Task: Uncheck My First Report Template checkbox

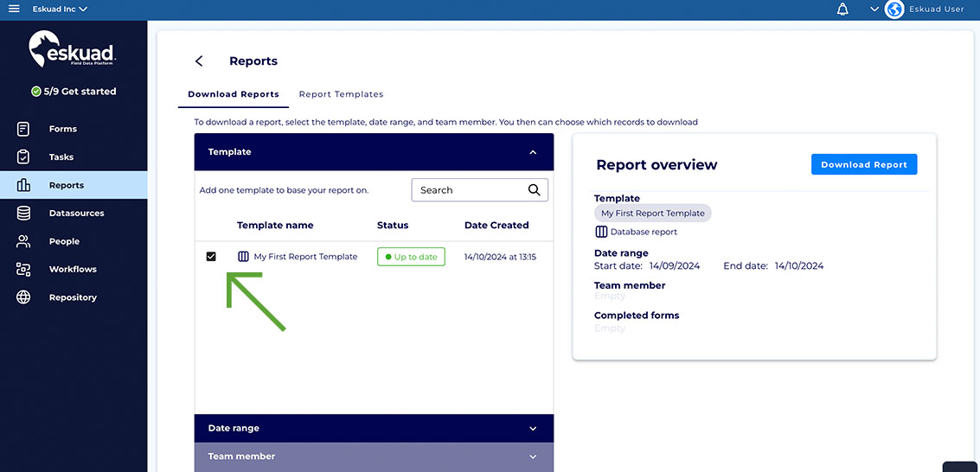Action: pos(211,257)
